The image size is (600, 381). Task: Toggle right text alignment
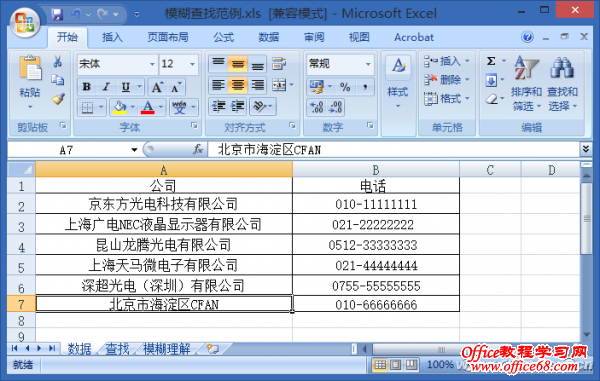[x=257, y=85]
